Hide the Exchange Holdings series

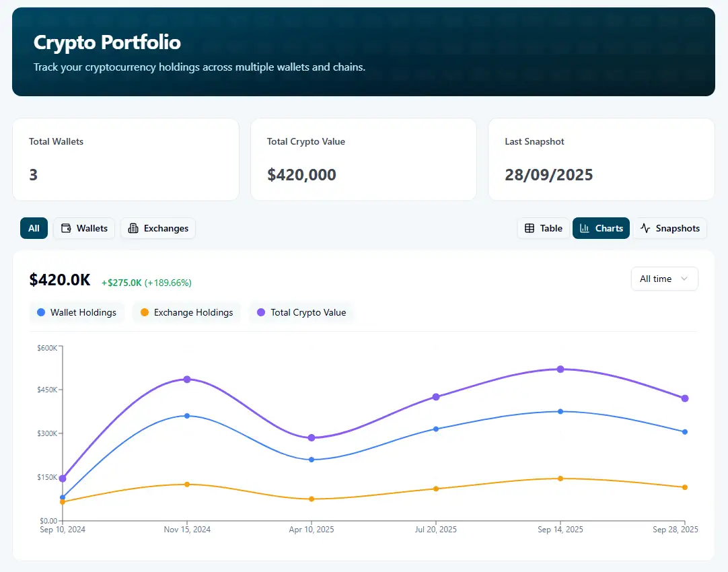(186, 312)
